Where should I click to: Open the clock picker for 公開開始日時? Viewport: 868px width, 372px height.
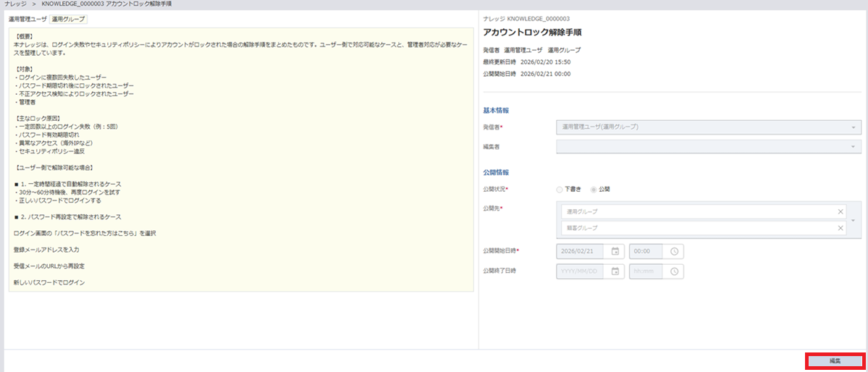(674, 251)
